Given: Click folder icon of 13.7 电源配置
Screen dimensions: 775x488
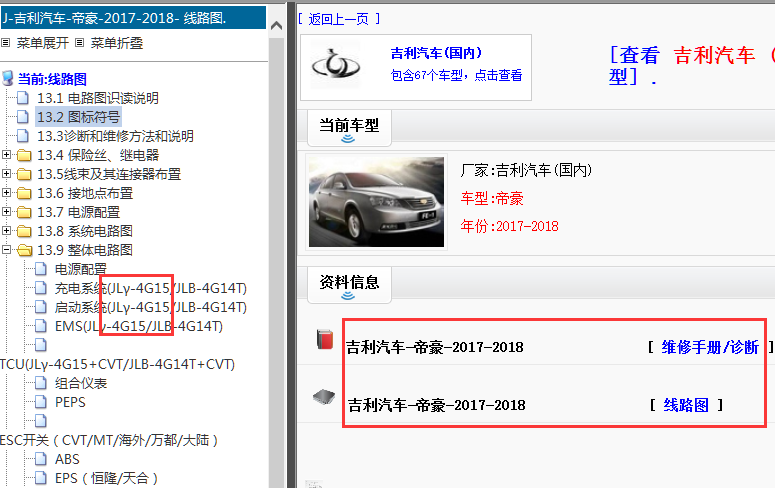Looking at the screenshot, I should [x=24, y=212].
